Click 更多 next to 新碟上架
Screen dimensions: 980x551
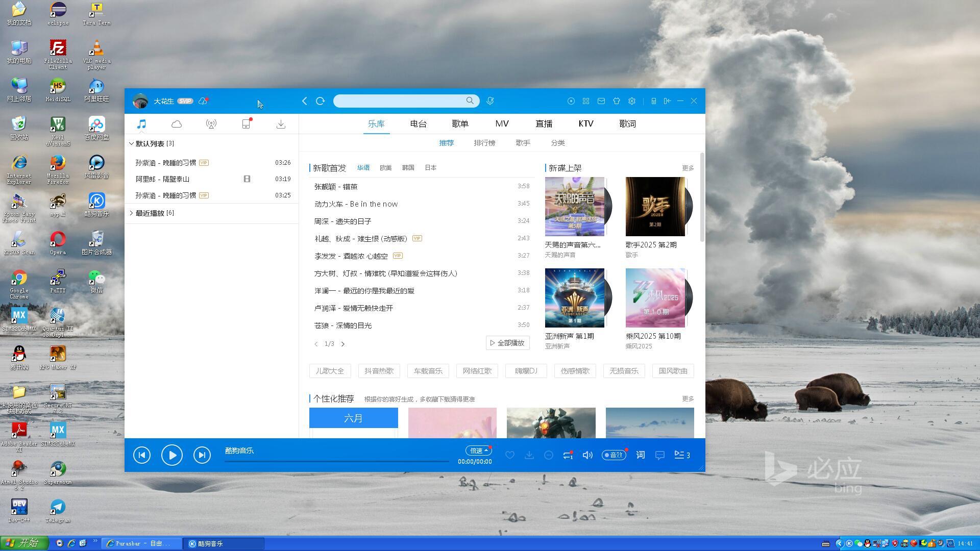(x=688, y=168)
